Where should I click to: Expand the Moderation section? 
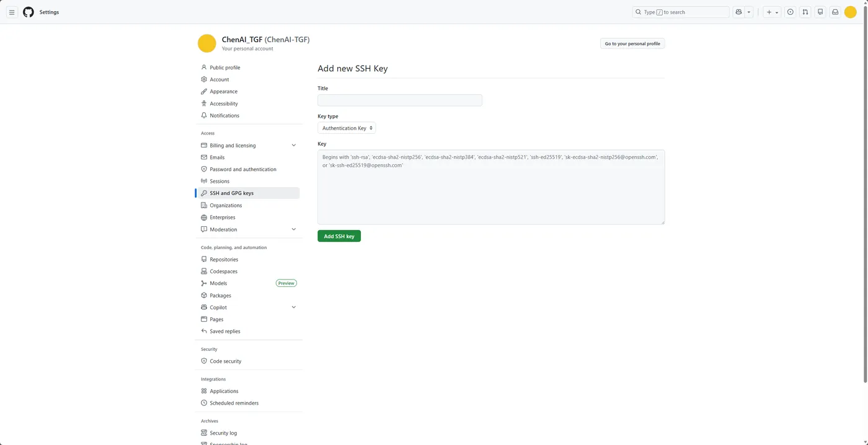pyautogui.click(x=294, y=229)
